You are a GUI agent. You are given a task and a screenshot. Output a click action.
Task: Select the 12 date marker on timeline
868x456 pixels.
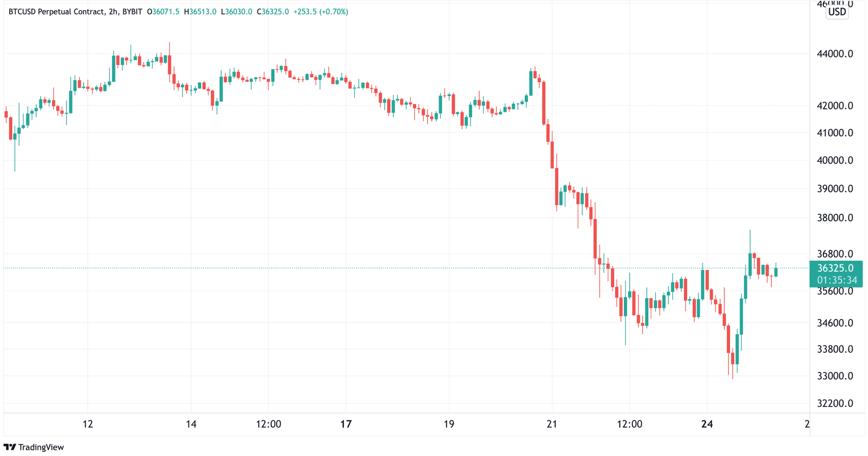click(x=88, y=424)
